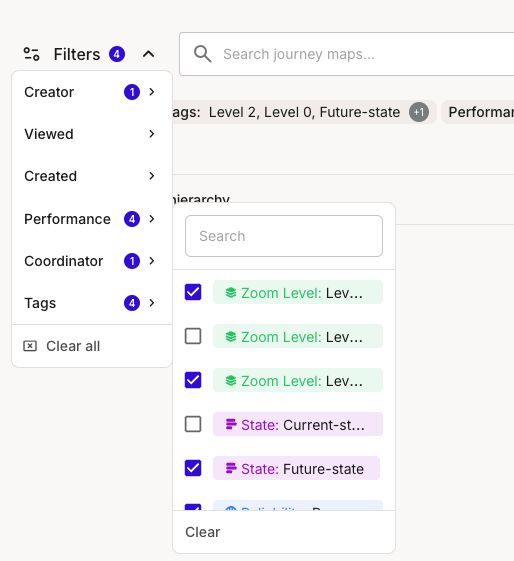This screenshot has width=514, height=561.
Task: Click the layers icon on the third Zoom Level tag
Action: click(x=231, y=381)
